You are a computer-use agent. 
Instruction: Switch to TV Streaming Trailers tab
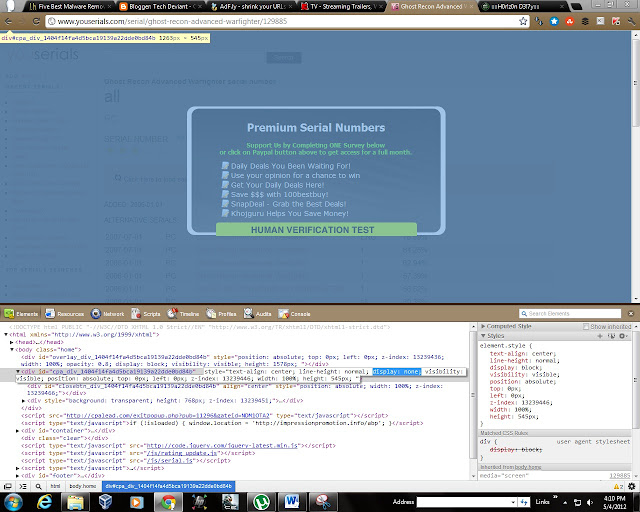pyautogui.click(x=342, y=7)
